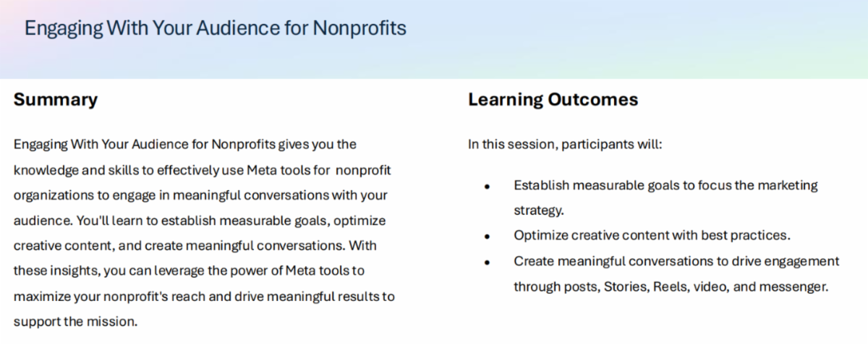
Task: Click the summary line beginning 'creative content, and create'
Action: tap(195, 246)
